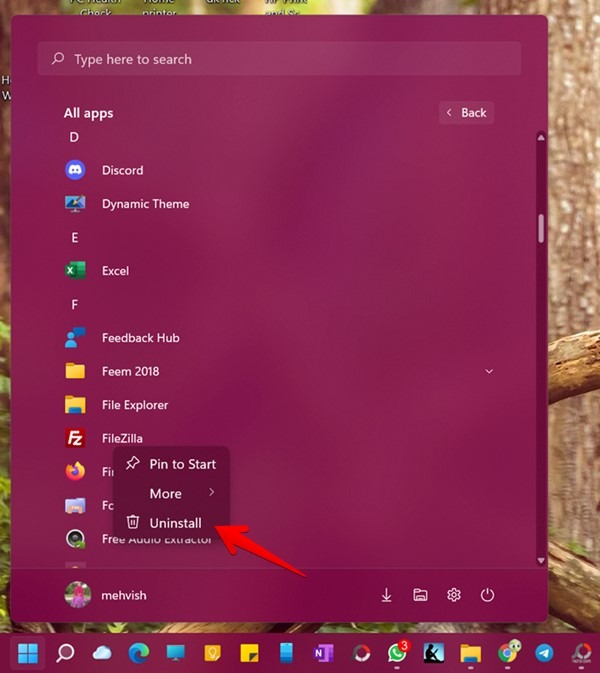
Task: Open Google Chrome on the taskbar
Action: [x=508, y=652]
